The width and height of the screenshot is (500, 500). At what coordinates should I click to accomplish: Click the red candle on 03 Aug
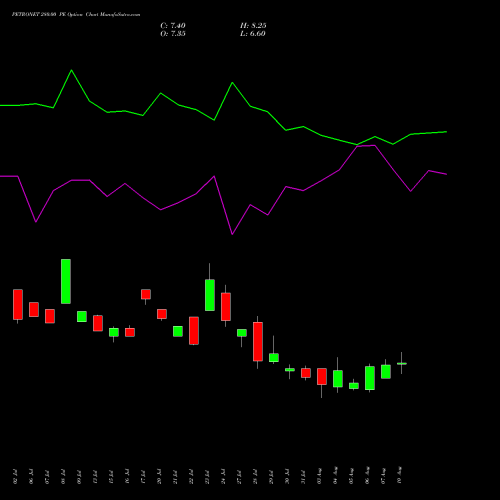pyautogui.click(x=322, y=376)
